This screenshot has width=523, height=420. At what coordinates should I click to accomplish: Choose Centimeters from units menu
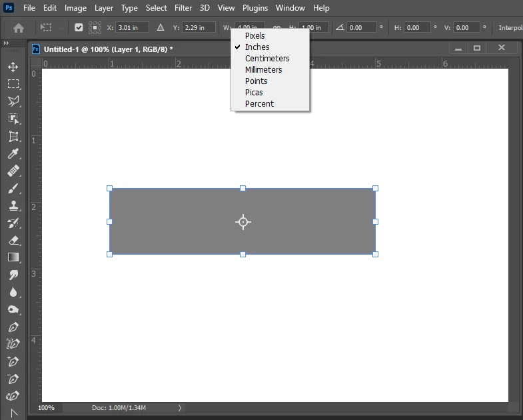pos(270,59)
